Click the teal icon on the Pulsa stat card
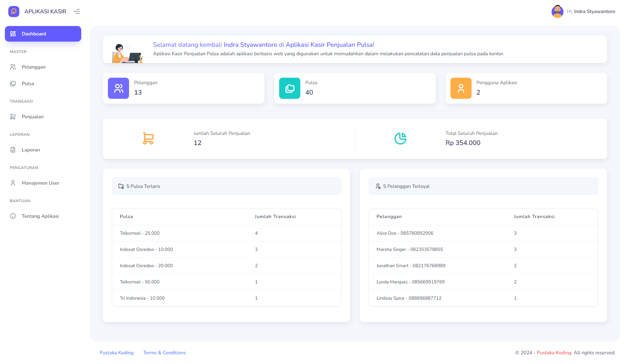Screen dimensions: 624x364 pyautogui.click(x=289, y=88)
